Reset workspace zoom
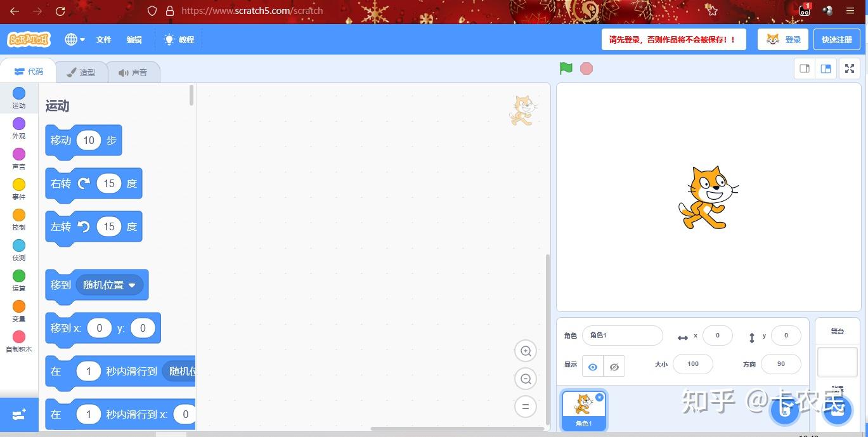 click(526, 407)
